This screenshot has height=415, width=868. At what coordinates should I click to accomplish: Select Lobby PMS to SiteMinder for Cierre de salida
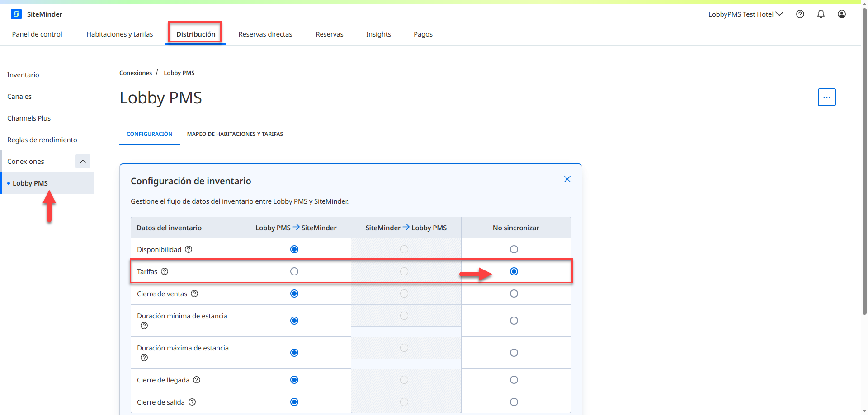(x=294, y=402)
